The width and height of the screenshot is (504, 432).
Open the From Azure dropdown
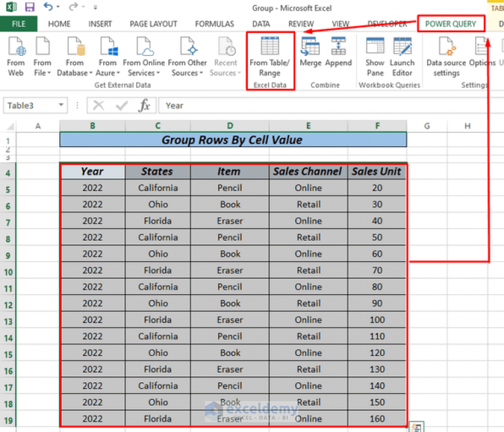(x=108, y=56)
